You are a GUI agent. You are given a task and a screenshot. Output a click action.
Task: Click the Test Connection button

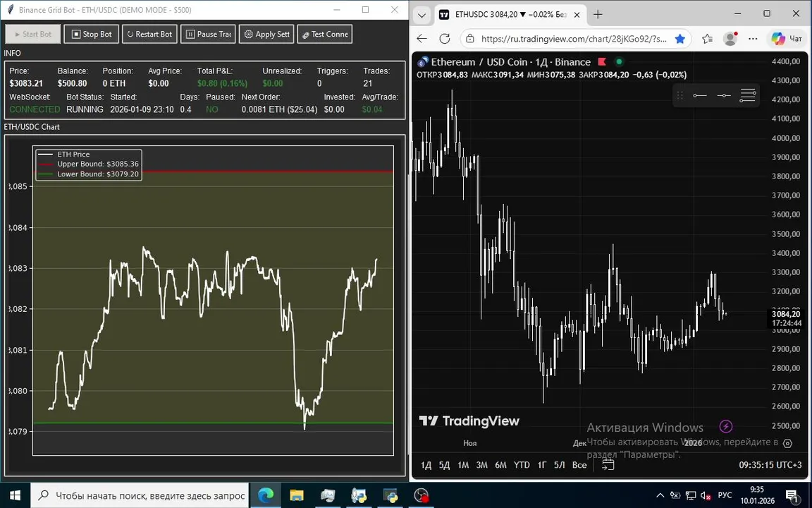point(325,34)
